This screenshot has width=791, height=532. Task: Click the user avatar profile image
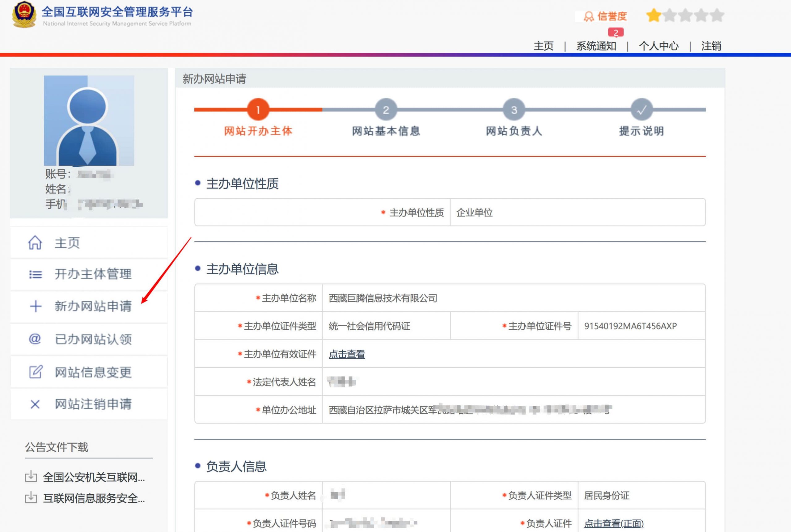coord(90,120)
